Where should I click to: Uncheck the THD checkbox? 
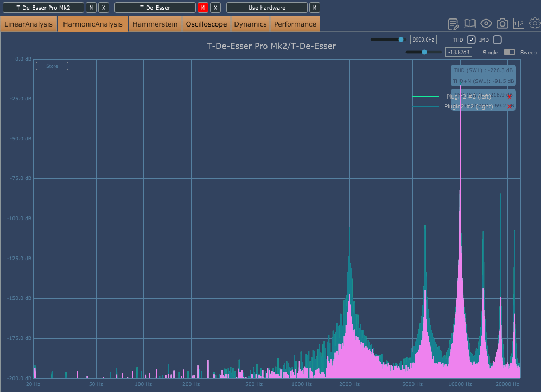pyautogui.click(x=471, y=40)
